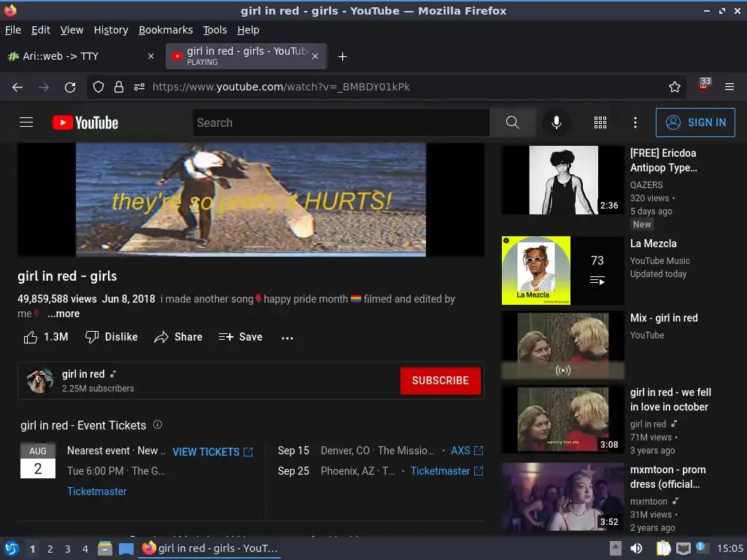The image size is (747, 560).
Task: Bookmark this page with the star
Action: tap(675, 87)
